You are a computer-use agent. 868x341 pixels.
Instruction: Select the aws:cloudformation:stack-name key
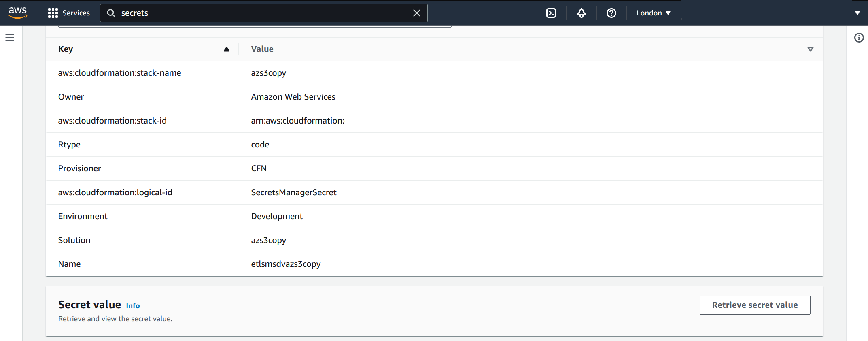[119, 73]
